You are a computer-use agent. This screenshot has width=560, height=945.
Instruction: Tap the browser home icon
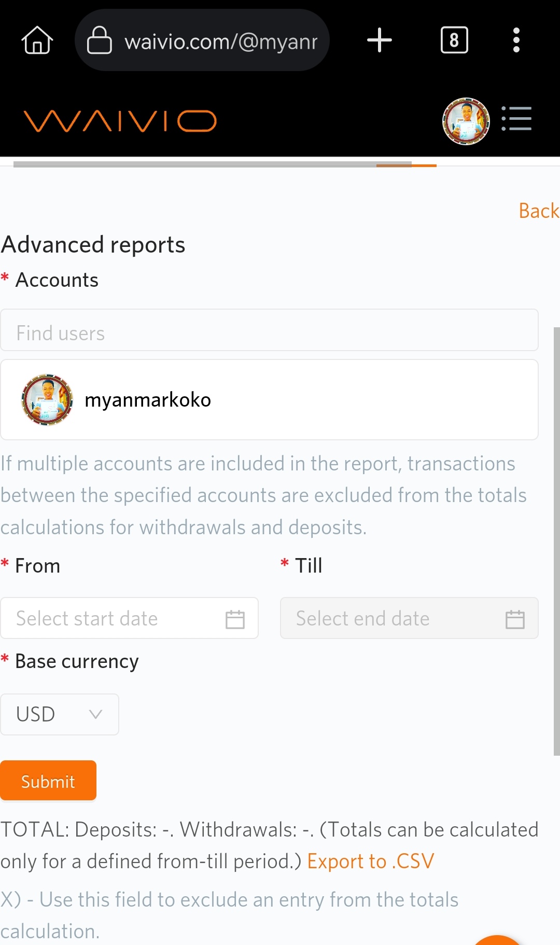pos(37,40)
